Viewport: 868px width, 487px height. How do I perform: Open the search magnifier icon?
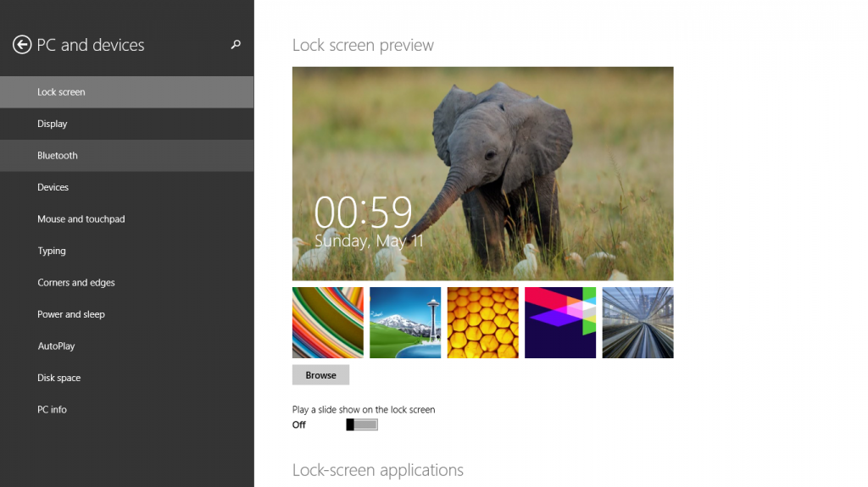pos(236,44)
